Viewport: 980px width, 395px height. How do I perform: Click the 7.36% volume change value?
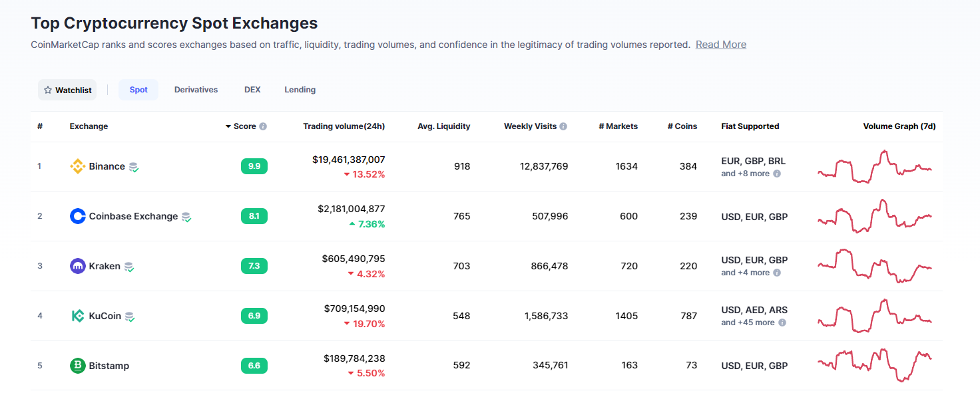tap(371, 224)
